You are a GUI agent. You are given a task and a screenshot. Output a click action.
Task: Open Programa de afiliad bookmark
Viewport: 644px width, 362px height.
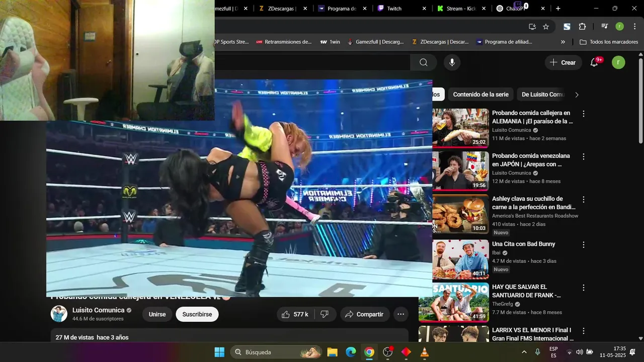(x=504, y=42)
